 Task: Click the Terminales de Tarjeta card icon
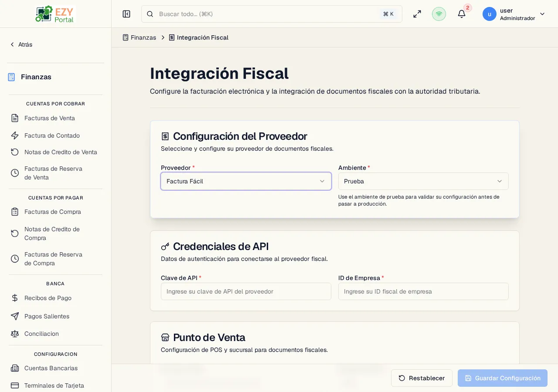tap(15, 385)
